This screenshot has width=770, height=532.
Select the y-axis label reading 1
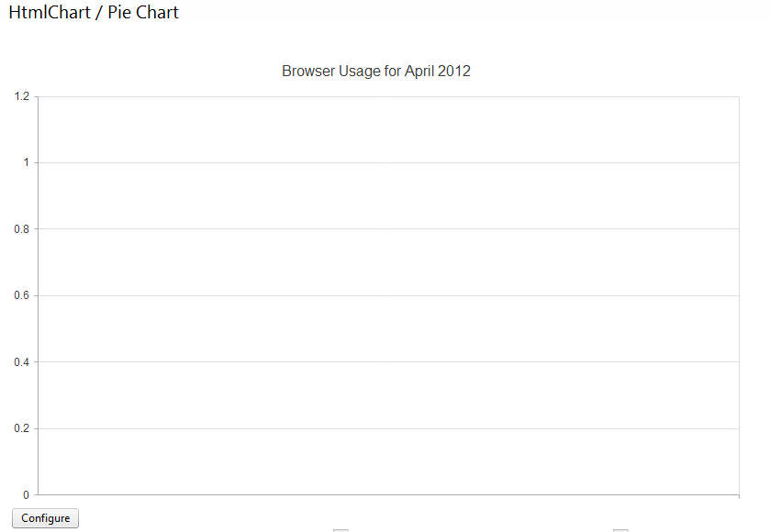point(27,162)
